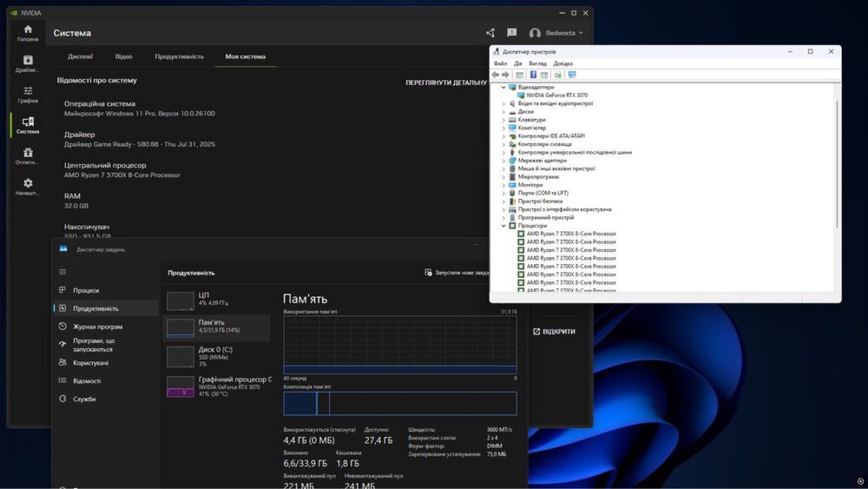This screenshot has width=868, height=489.
Task: Open the Графіка section in NVIDIA sidebar
Action: point(28,95)
